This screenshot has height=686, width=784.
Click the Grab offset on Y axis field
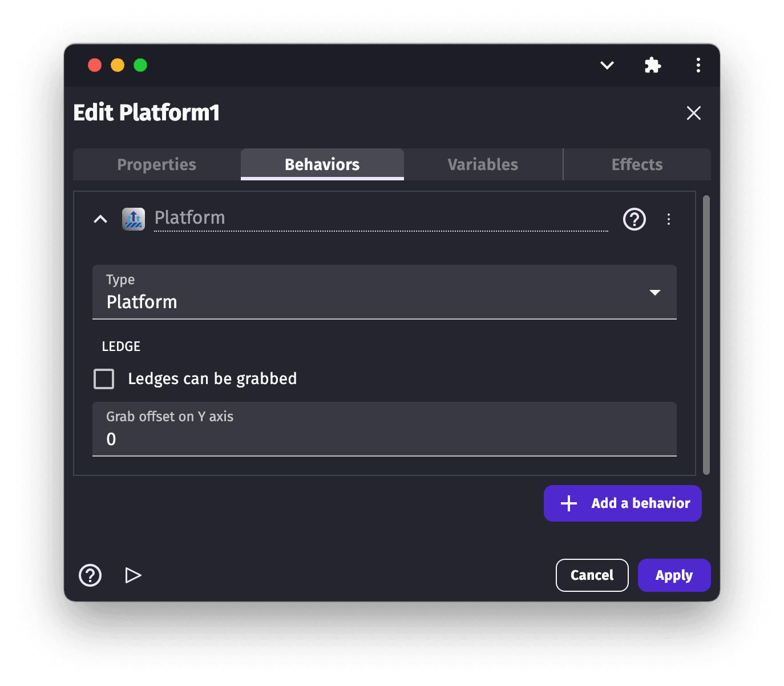(384, 438)
